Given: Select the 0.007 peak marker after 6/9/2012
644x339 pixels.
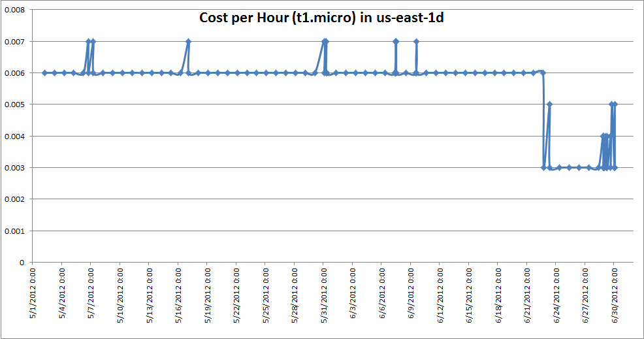Looking at the screenshot, I should pyautogui.click(x=416, y=41).
